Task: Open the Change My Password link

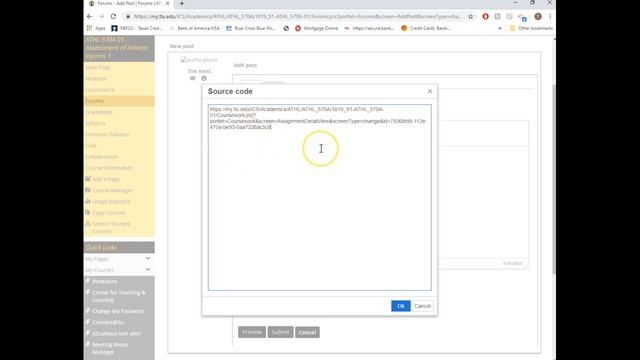Action: 118,311
